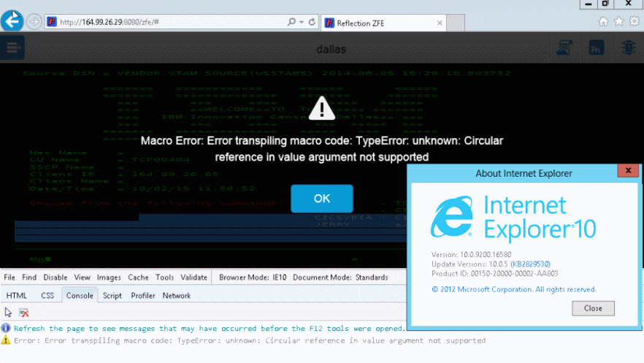Open the Tools gear icon
The height and width of the screenshot is (363, 644).
(x=635, y=21)
